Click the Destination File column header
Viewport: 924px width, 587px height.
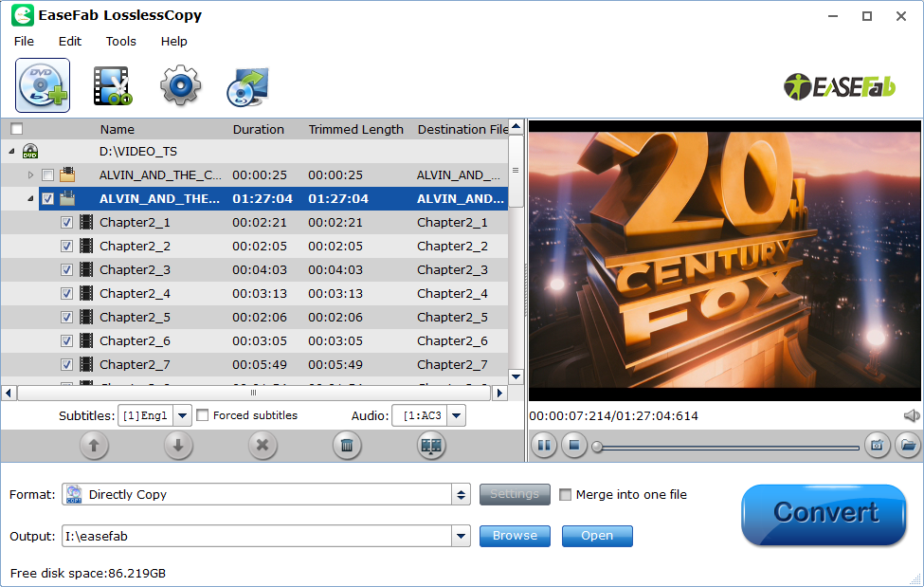pyautogui.click(x=462, y=129)
